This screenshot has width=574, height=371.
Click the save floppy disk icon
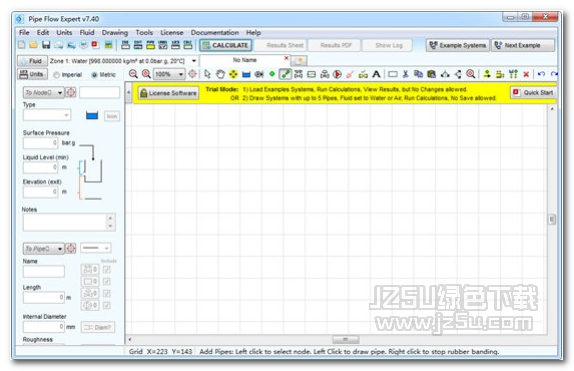click(x=46, y=45)
